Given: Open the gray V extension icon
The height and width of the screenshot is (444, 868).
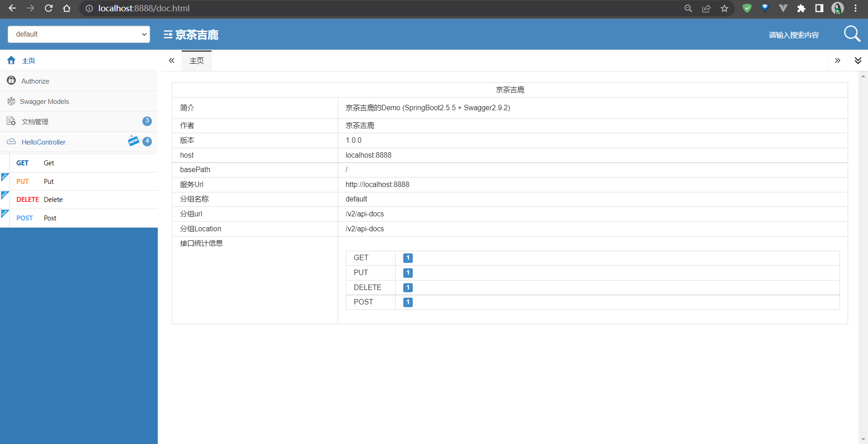Looking at the screenshot, I should pos(783,8).
